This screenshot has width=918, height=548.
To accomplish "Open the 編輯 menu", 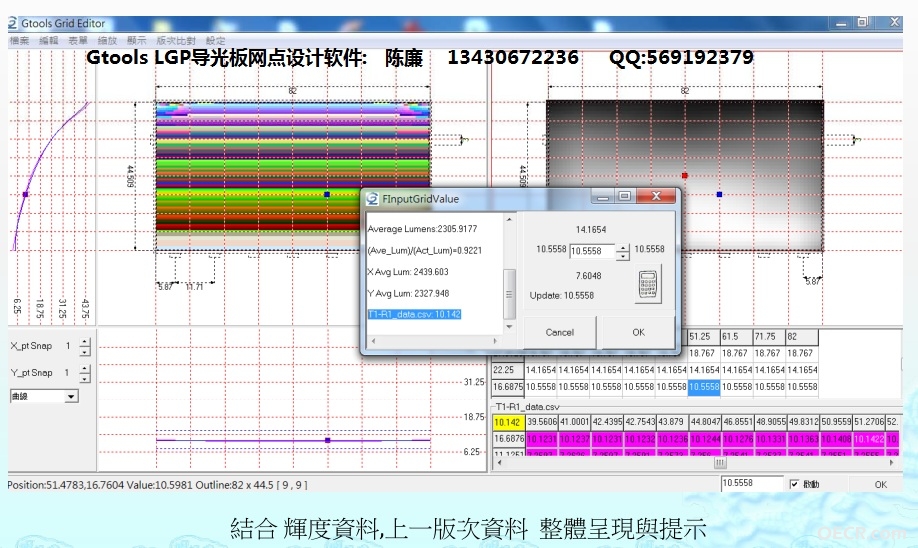I will (49, 40).
